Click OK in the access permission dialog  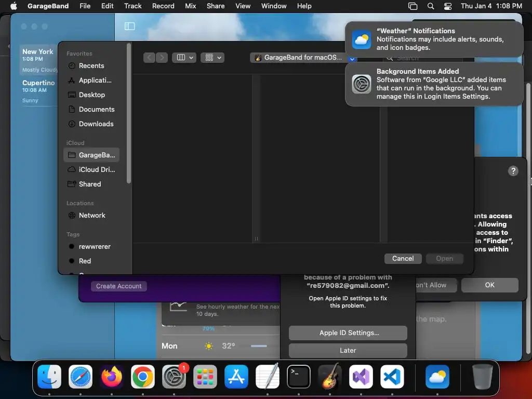[489, 285]
